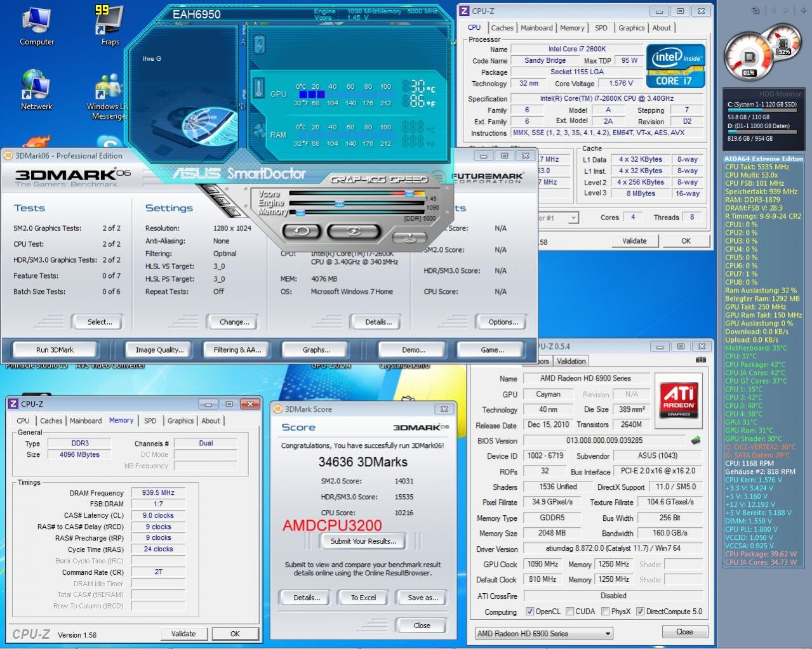Click the CPU usage gauge gadget
Screen dimensions: 812x649
tap(749, 55)
